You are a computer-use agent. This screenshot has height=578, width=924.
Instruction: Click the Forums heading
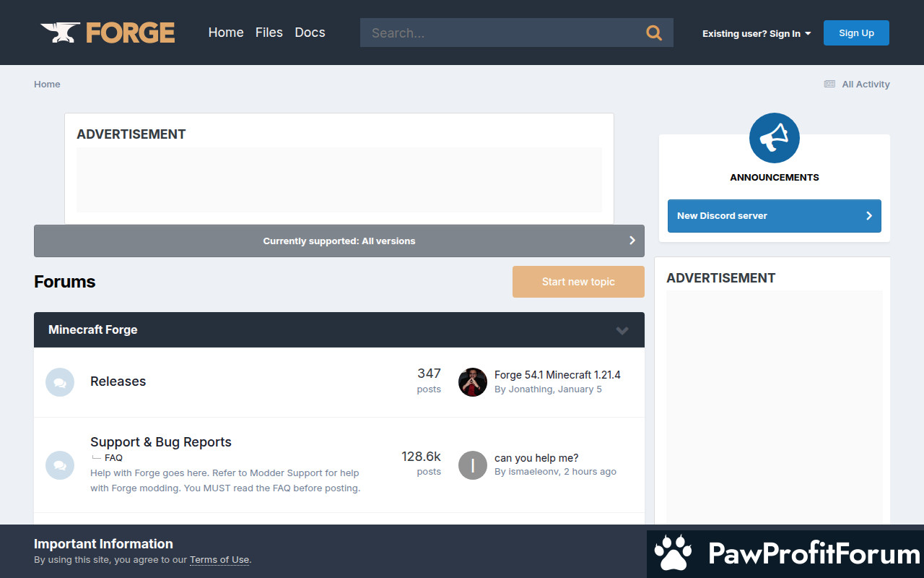click(x=65, y=282)
